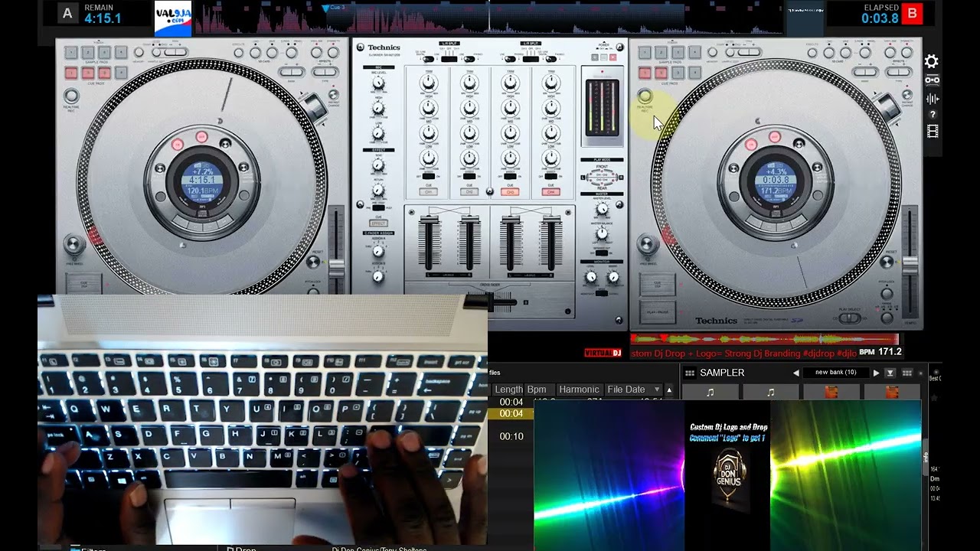Flip channel 4 effect on/off switch
This screenshot has height=551, width=980.
click(550, 177)
